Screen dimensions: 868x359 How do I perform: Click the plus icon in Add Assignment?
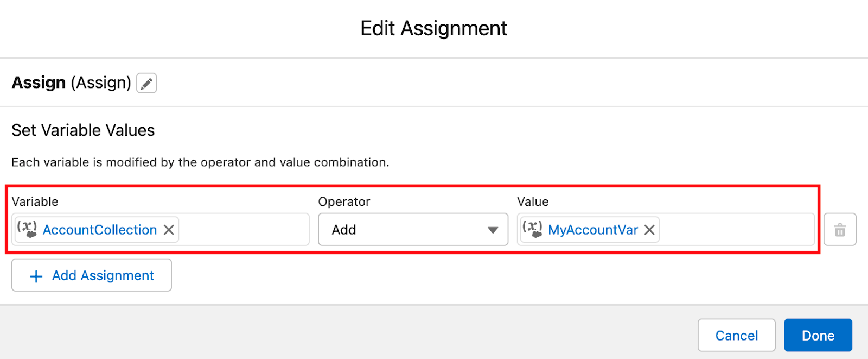coord(36,276)
